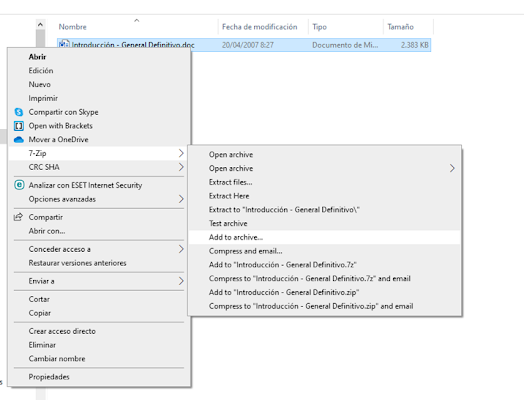The image size is (524, 400).
Task: Open Opciones avanzadas entry
Action: pos(99,199)
